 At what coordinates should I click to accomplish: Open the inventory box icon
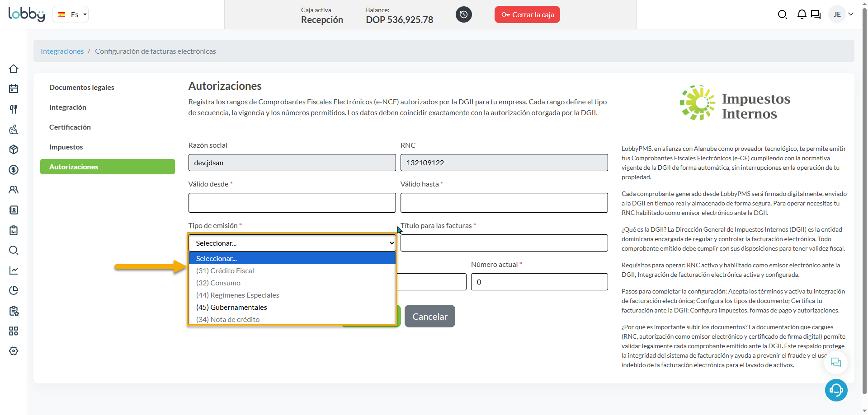coord(14,149)
